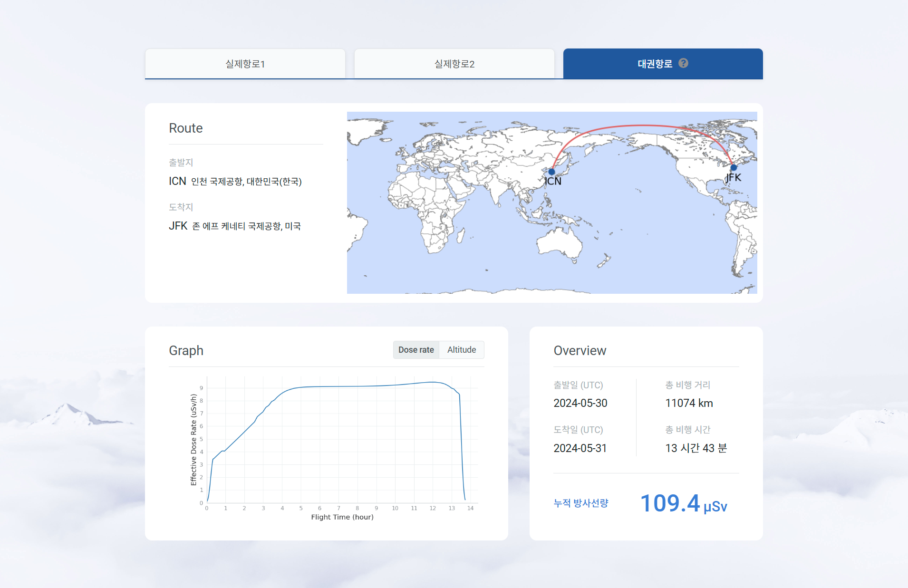Click the 출발지 label

181,163
